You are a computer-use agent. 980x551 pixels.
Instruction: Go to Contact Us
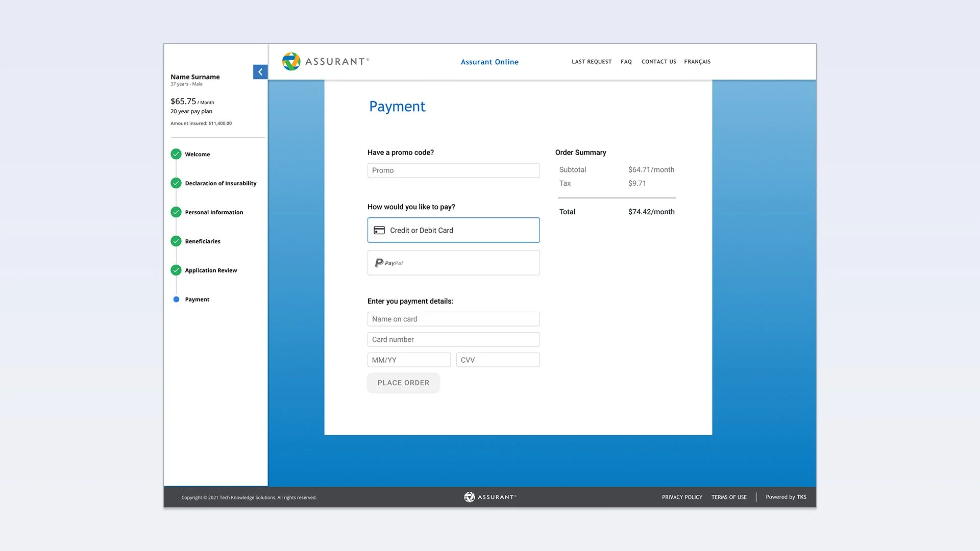point(658,62)
